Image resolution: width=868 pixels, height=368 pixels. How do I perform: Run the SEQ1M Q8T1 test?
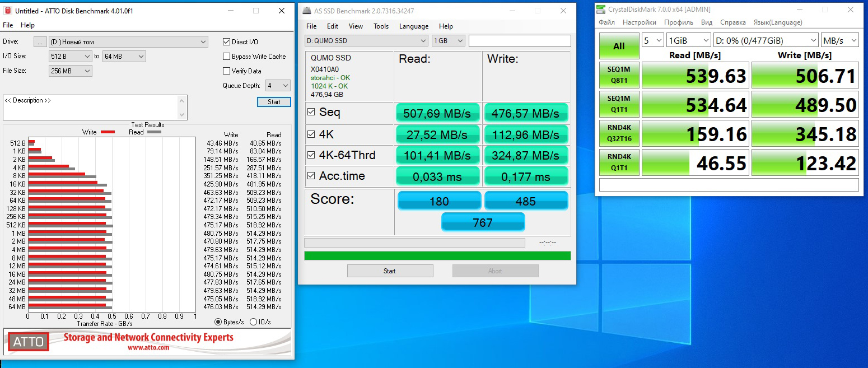pos(619,75)
